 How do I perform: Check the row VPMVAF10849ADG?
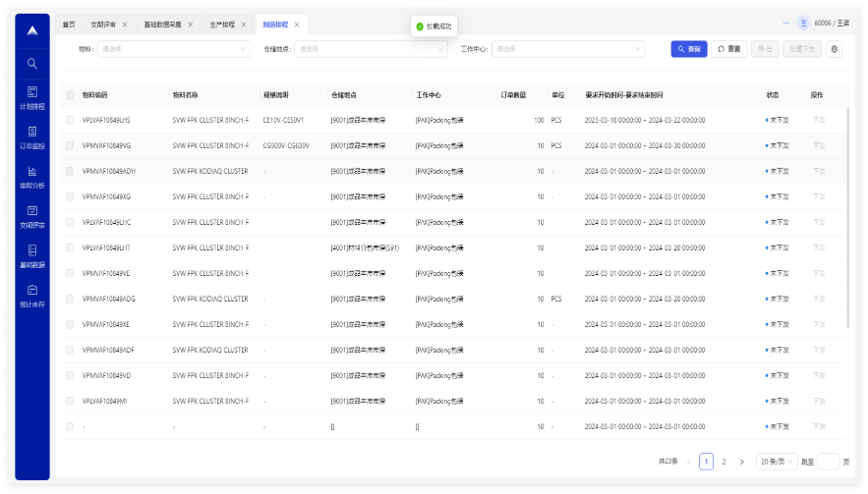(70, 299)
